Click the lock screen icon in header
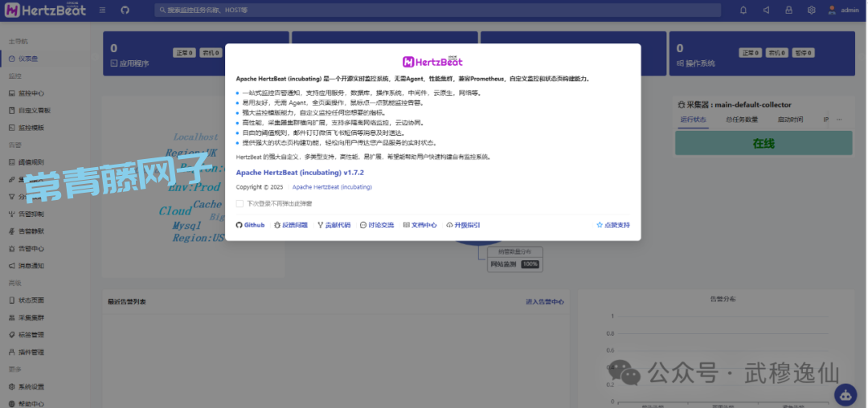The height and width of the screenshot is (408, 868). tap(788, 10)
